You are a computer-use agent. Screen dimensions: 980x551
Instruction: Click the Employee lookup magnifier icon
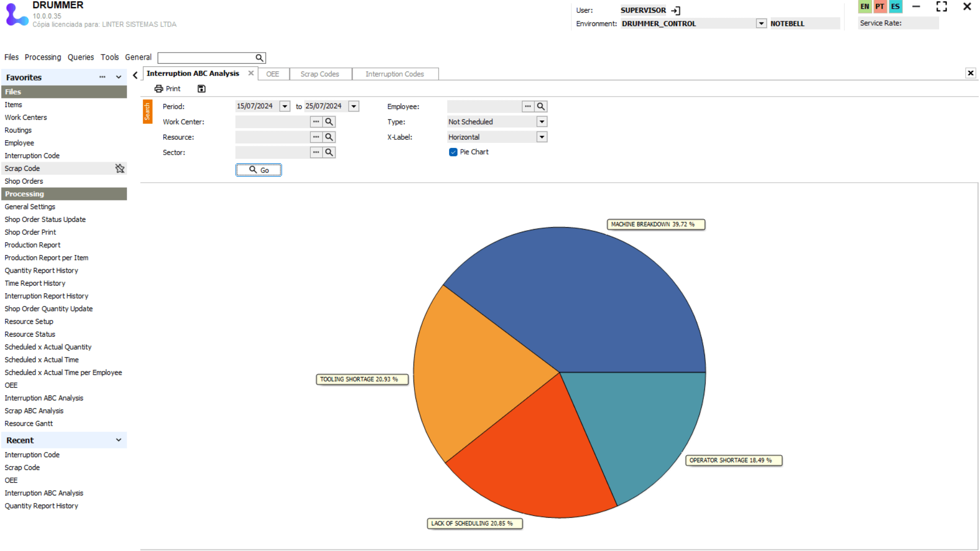tap(541, 107)
